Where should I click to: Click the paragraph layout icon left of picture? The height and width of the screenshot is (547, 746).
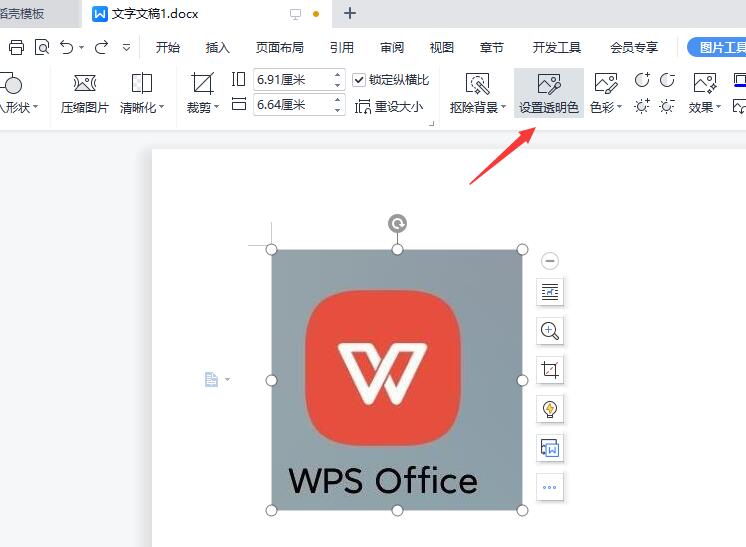[x=212, y=379]
